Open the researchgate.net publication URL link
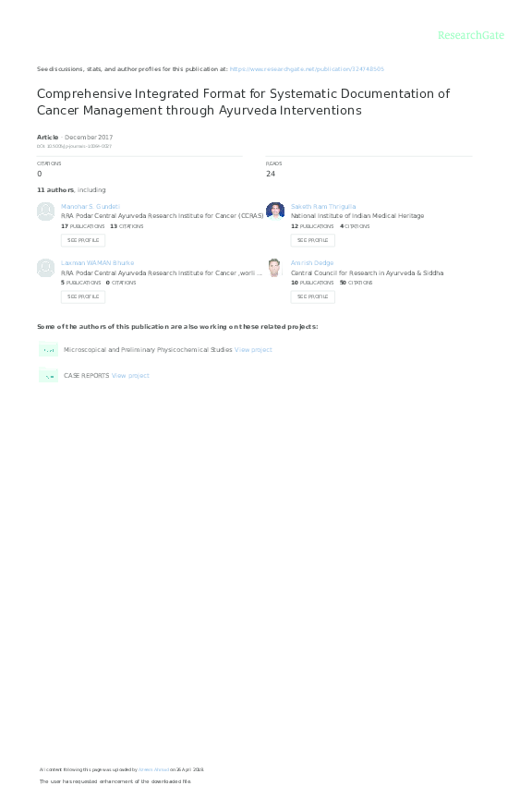Viewport: 532px width, 798px height. (307, 68)
